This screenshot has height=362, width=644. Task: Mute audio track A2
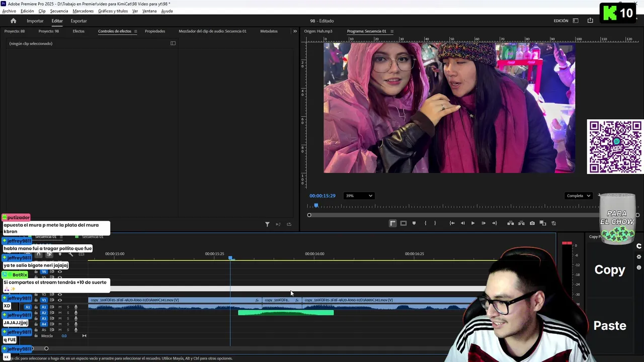point(60,313)
